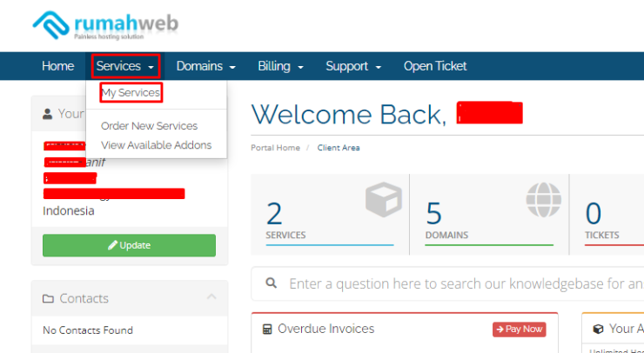Choose Order New Services
Image resolution: width=644 pixels, height=353 pixels.
149,125
